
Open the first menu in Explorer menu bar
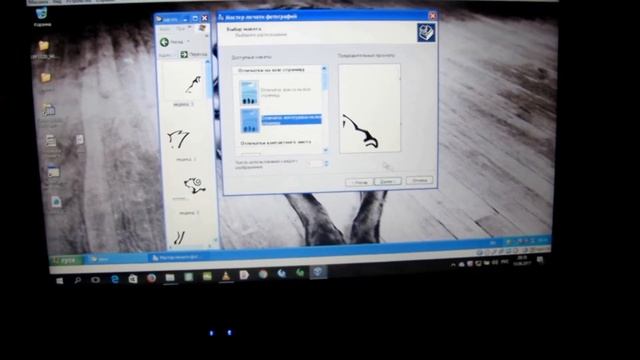[x=165, y=29]
